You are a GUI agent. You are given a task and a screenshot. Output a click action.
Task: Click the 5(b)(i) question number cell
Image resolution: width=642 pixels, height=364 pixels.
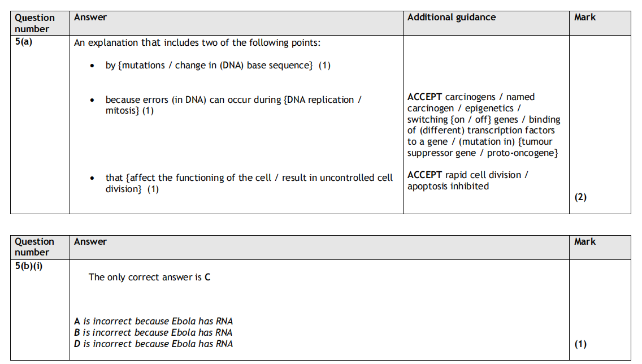[28, 266]
